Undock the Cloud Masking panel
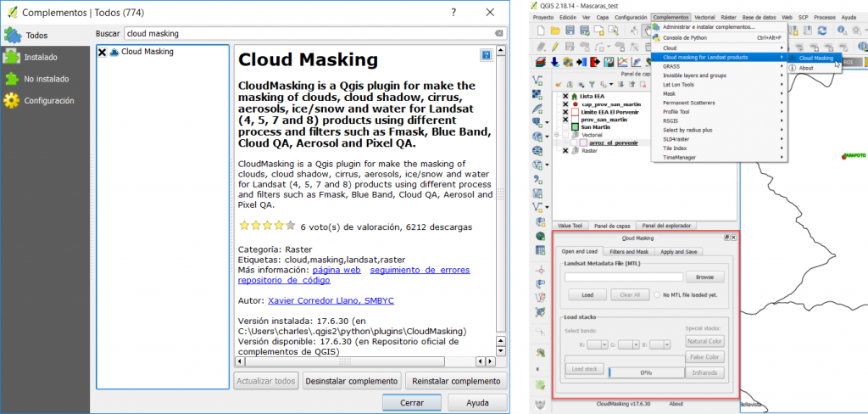The image size is (868, 414). coord(726,238)
